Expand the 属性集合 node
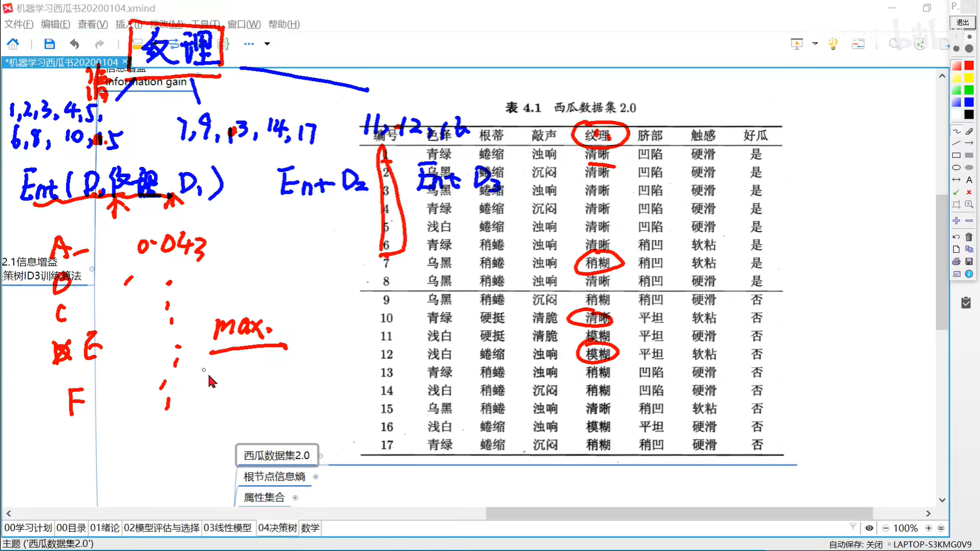This screenshot has height=551, width=980. tap(295, 497)
